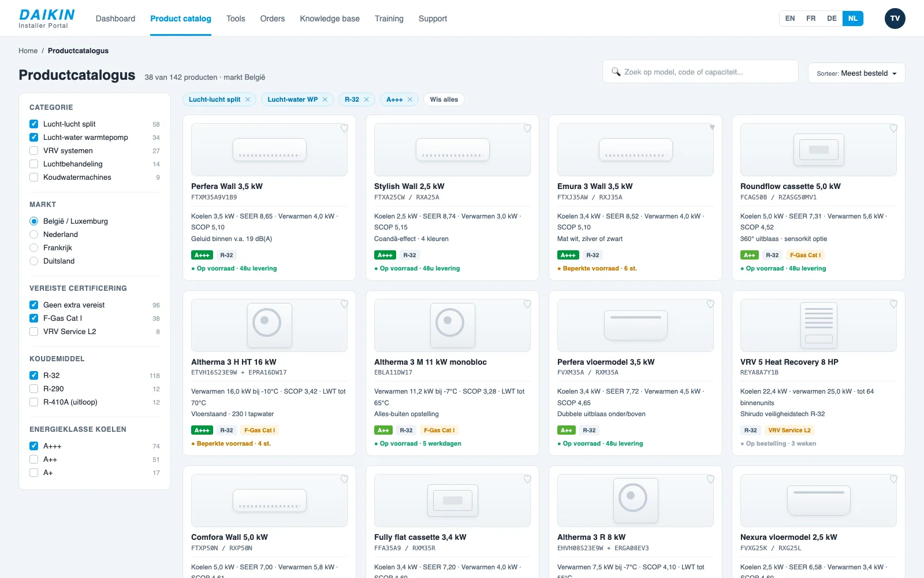Favorite the VRV 5 Heat Recovery heart
Screen dimensions: 924x578
pyautogui.click(x=893, y=304)
